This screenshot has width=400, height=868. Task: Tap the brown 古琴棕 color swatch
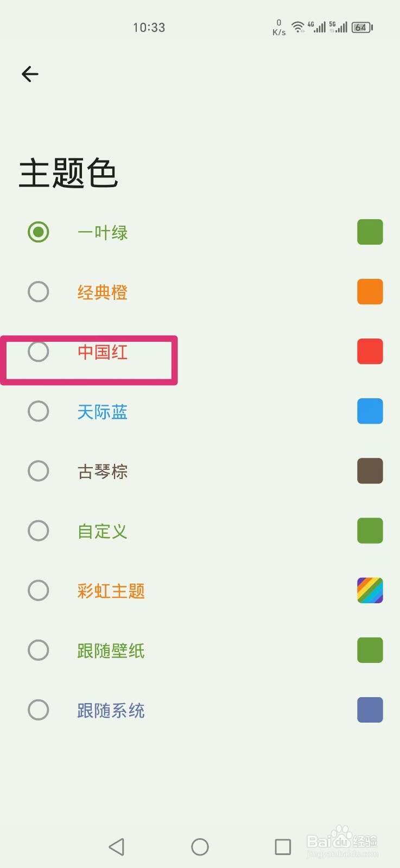click(x=370, y=471)
